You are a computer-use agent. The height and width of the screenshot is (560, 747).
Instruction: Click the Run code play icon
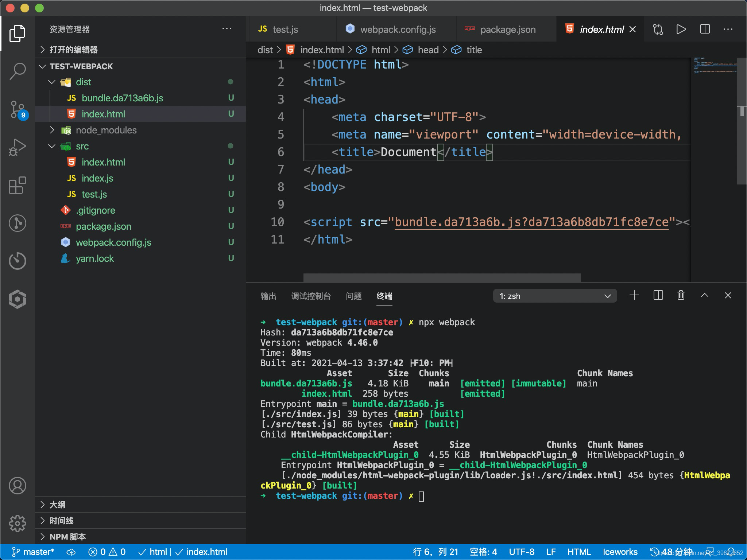pyautogui.click(x=681, y=29)
